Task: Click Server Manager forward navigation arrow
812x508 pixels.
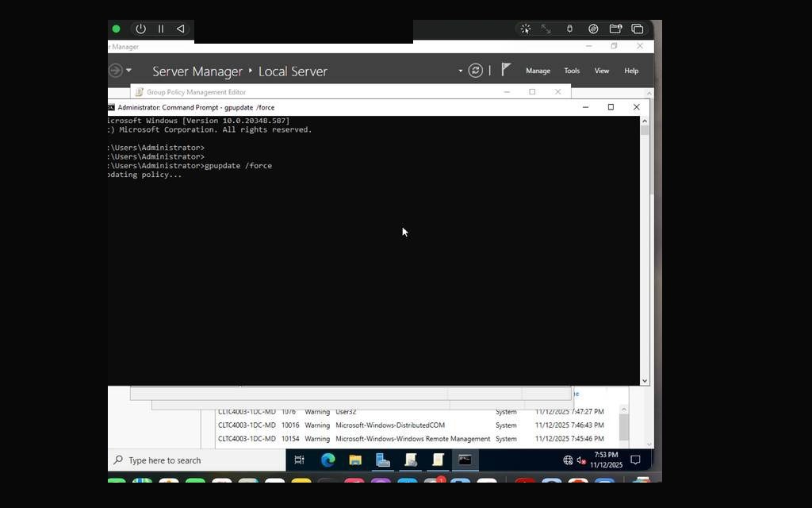Action: coord(115,70)
